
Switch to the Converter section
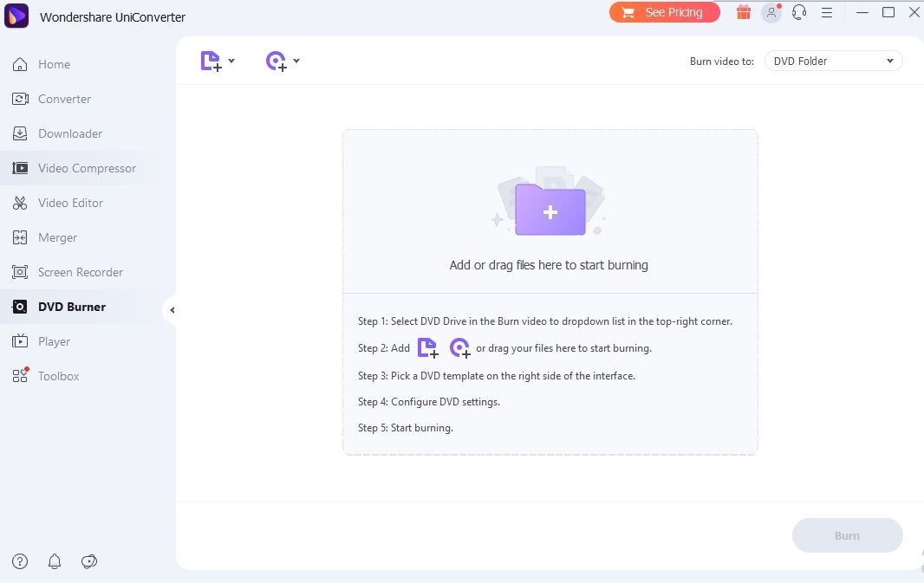click(65, 99)
